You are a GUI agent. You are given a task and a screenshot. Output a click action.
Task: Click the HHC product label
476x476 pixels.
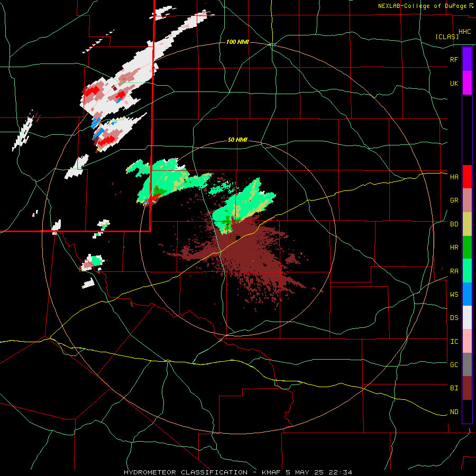464,32
